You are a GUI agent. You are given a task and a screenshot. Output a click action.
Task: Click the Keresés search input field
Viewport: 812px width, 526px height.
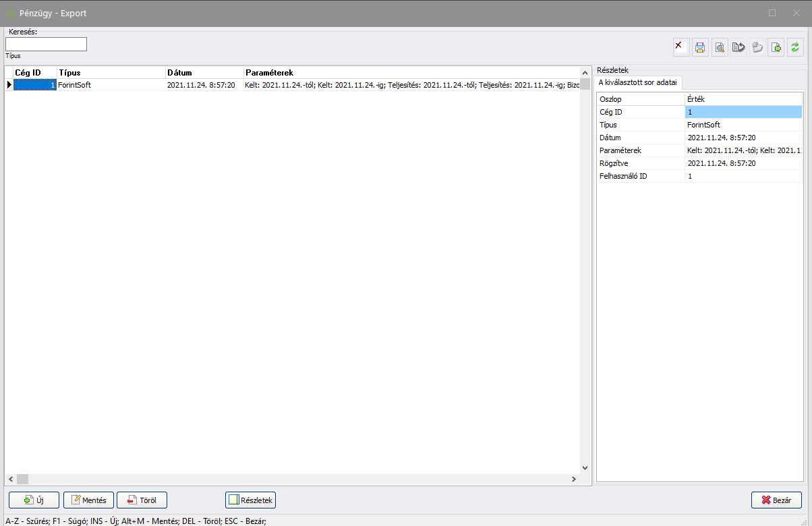46,45
